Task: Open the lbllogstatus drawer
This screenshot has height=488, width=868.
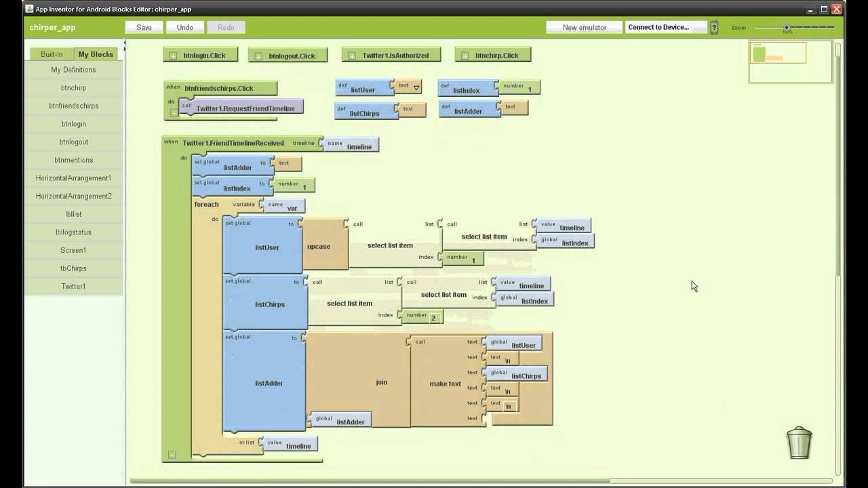Action: pos(73,232)
